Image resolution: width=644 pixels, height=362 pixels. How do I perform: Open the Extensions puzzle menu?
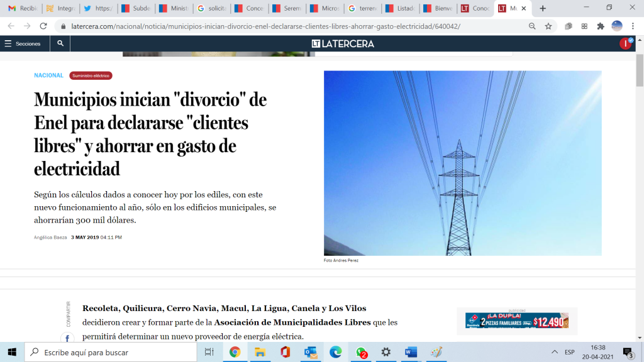point(601,26)
